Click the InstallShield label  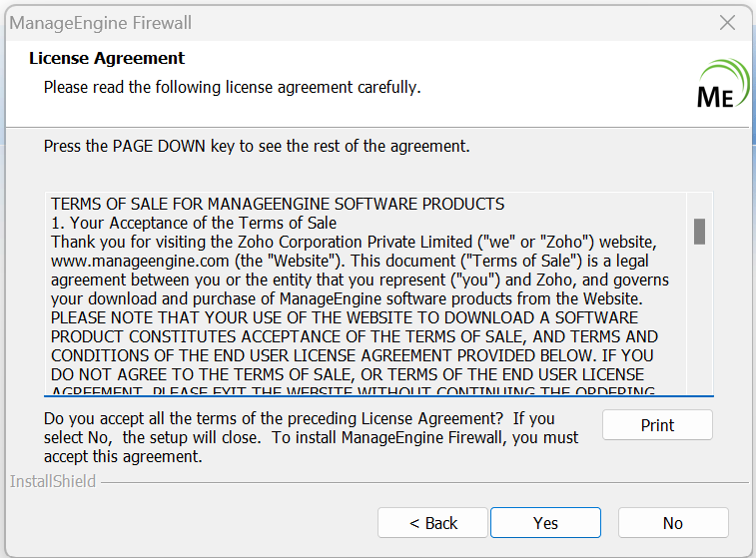pos(53,481)
